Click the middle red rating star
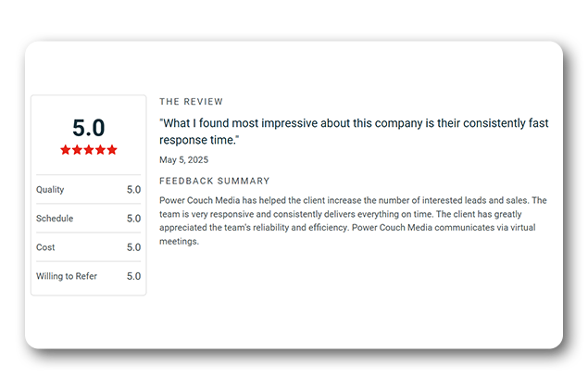588x390 pixels. click(89, 150)
